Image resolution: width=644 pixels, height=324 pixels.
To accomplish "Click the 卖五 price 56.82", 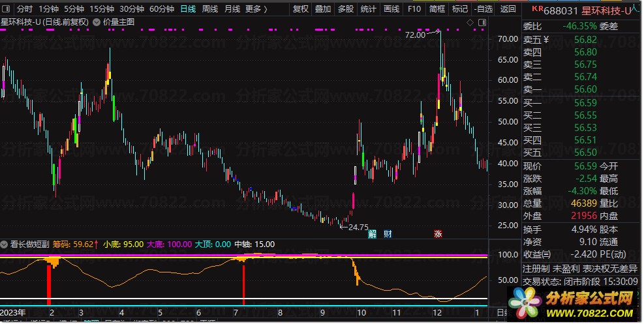I will click(586, 40).
